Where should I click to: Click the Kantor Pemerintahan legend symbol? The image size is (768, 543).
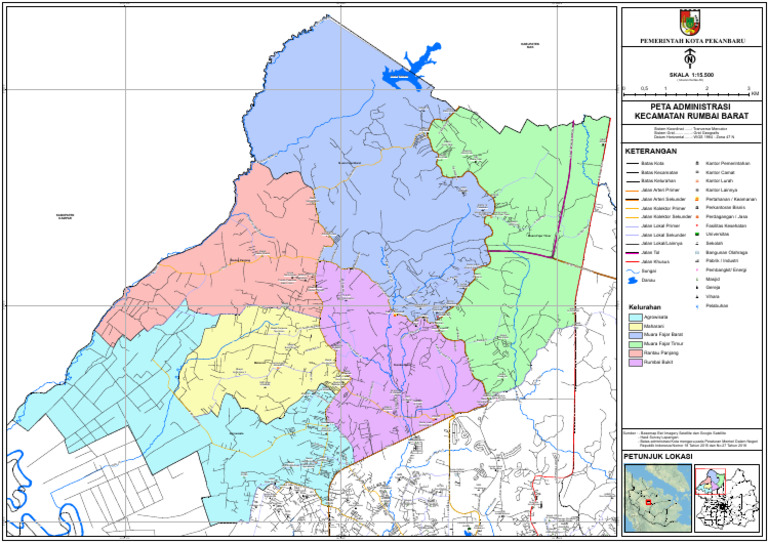[697, 163]
